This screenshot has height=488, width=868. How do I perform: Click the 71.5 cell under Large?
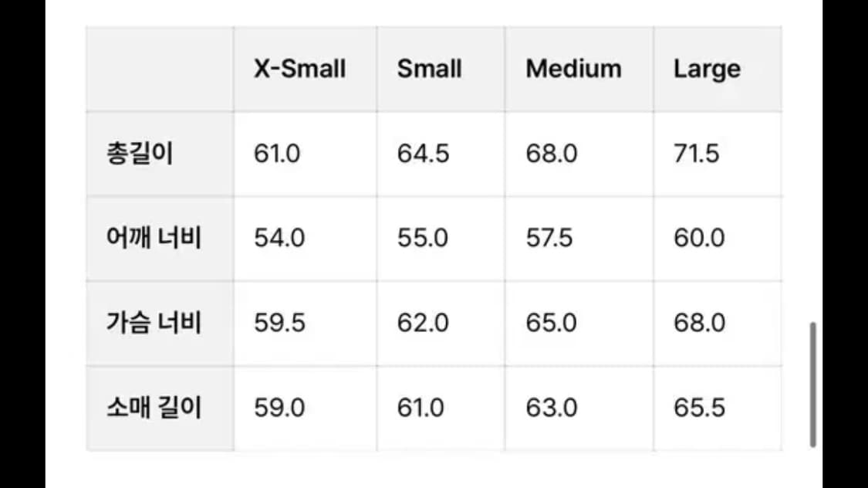pyautogui.click(x=696, y=154)
